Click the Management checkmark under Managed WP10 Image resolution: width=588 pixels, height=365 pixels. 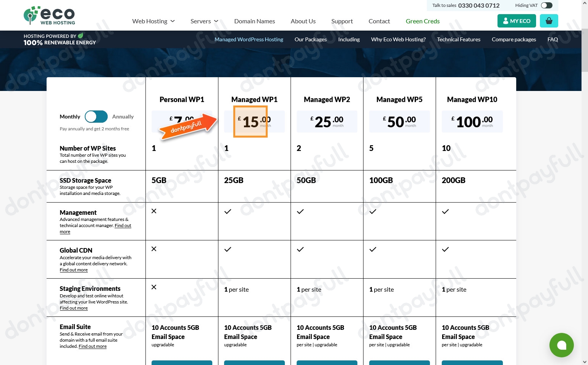(445, 211)
